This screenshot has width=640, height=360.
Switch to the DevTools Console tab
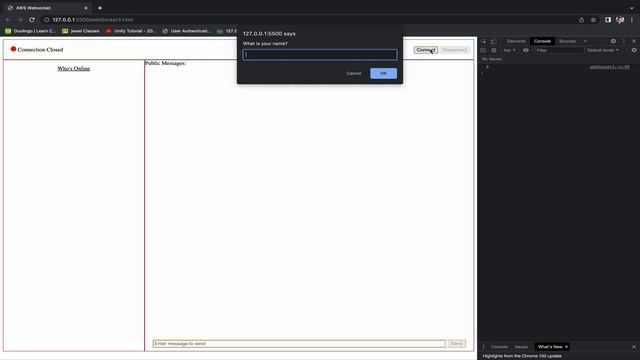click(x=542, y=41)
